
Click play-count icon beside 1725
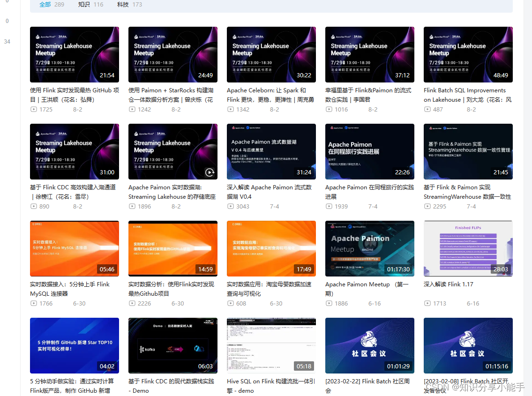pos(34,109)
